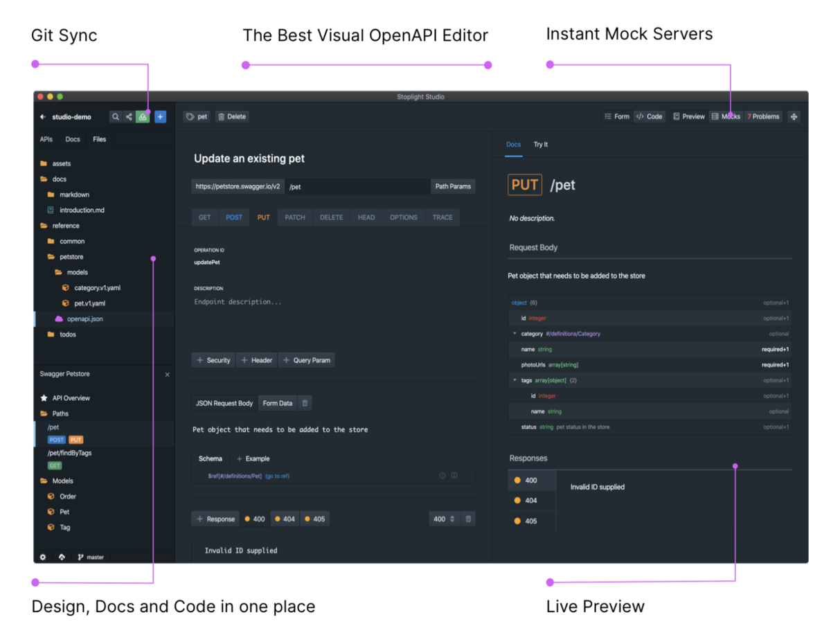Open the Tag model

tap(58, 528)
